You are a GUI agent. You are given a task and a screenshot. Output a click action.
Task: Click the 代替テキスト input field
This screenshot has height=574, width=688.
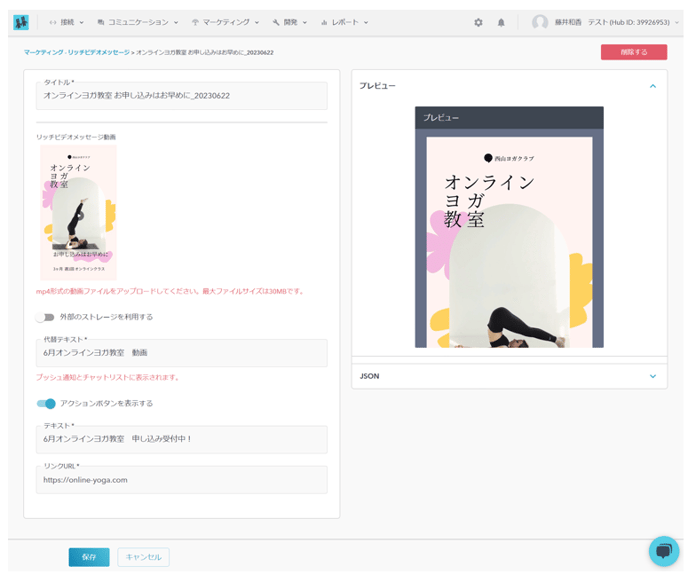point(182,353)
